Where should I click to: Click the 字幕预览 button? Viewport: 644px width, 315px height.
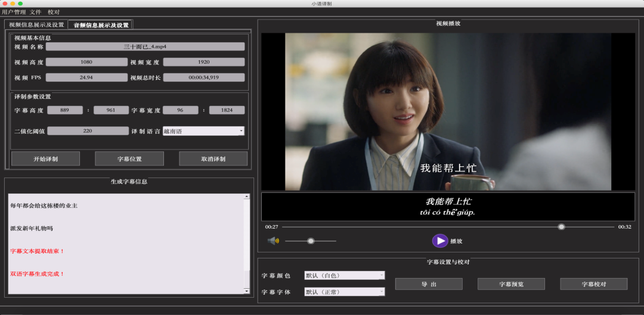coord(512,284)
